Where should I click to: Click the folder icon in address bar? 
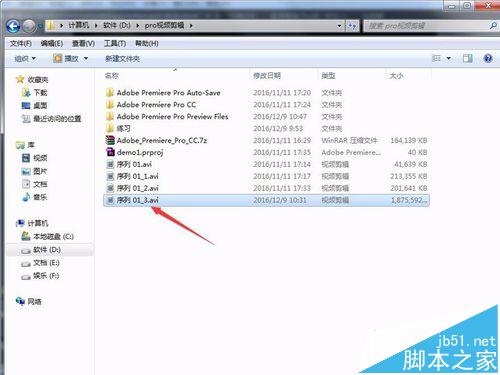click(51, 26)
